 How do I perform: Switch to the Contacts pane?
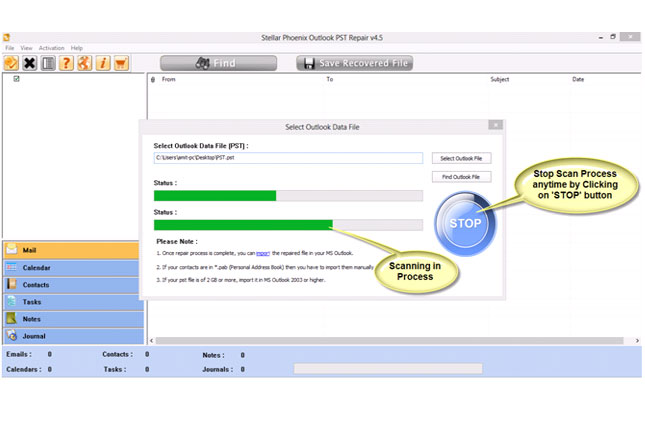pyautogui.click(x=71, y=285)
